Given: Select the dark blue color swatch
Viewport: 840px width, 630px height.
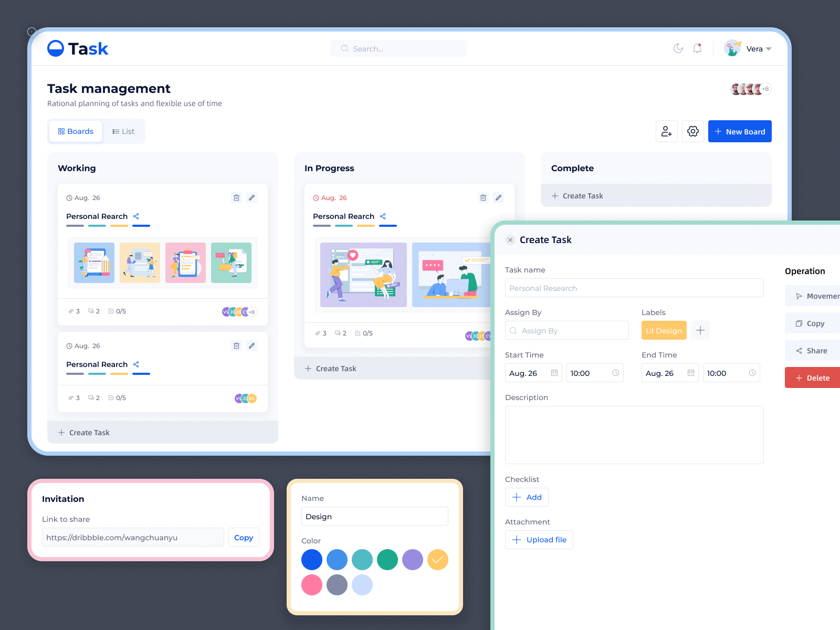Looking at the screenshot, I should point(312,560).
